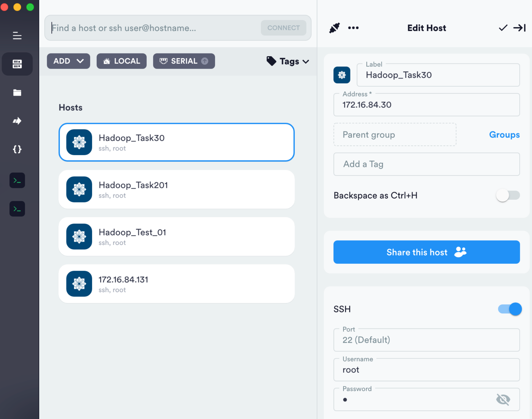The width and height of the screenshot is (532, 419).
Task: Edit the Address field 172.16.84.30
Action: tap(427, 104)
